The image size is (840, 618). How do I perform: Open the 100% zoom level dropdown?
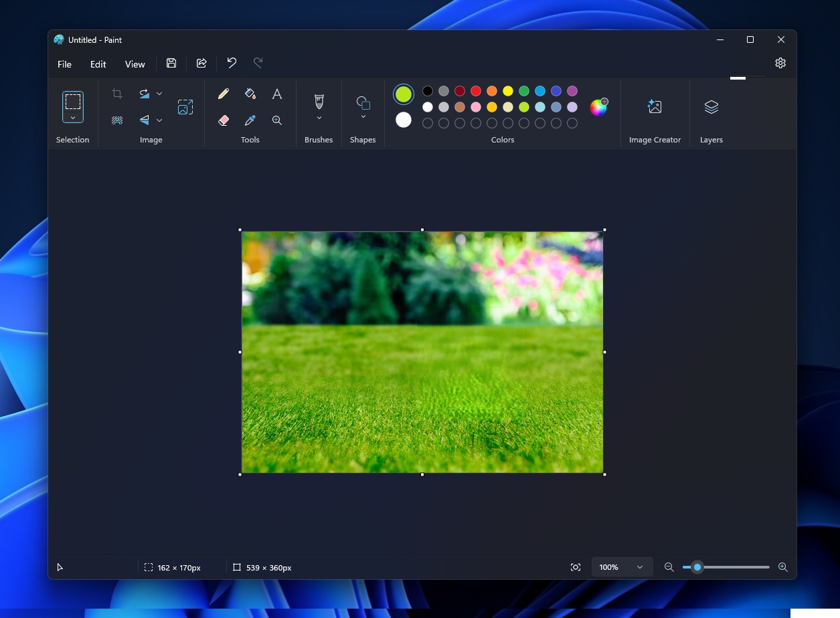point(639,567)
